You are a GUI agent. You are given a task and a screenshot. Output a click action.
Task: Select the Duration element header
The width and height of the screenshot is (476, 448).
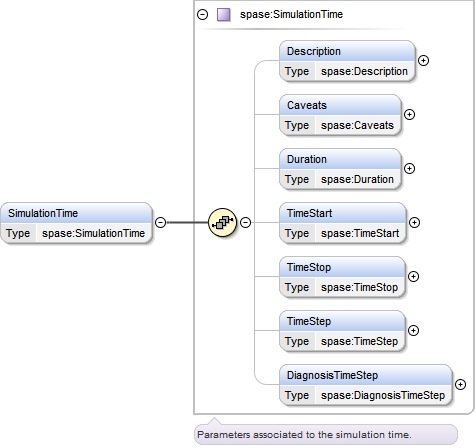pos(340,159)
